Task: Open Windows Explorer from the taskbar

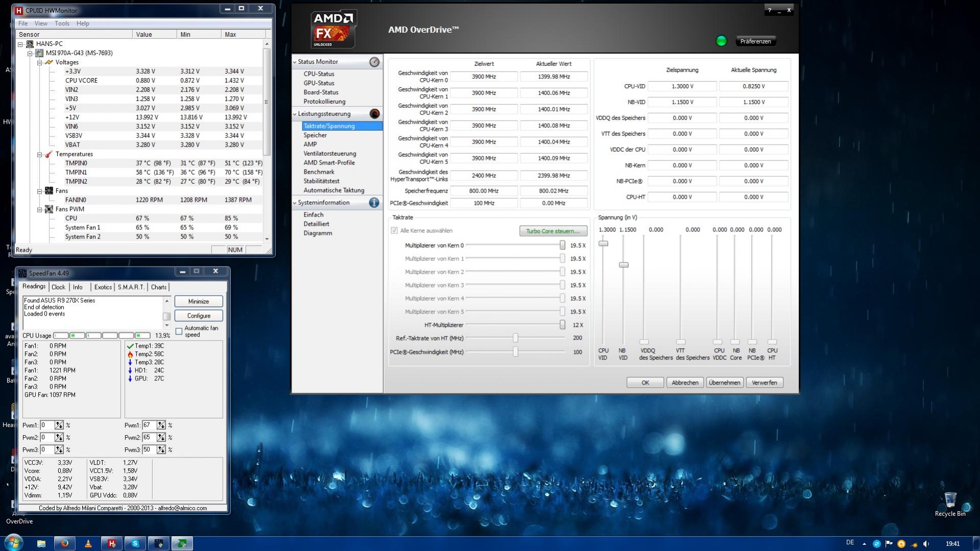Action: 41,543
